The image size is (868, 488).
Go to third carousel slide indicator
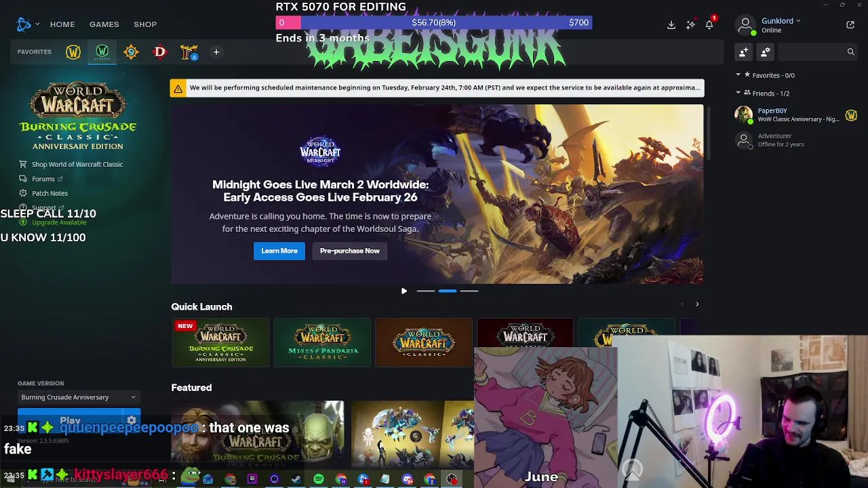coord(469,291)
